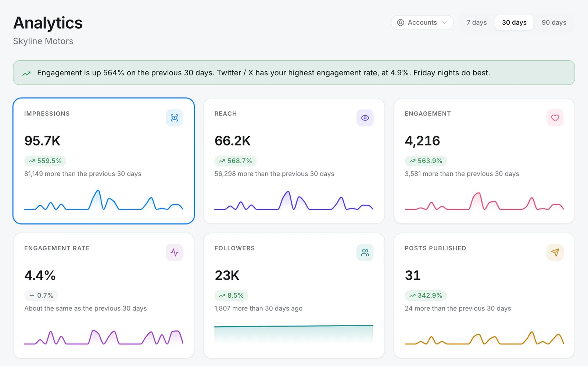Click '56,298 more than the previous 30 days'
Viewport: 588px width, 366px height.
[x=274, y=174]
